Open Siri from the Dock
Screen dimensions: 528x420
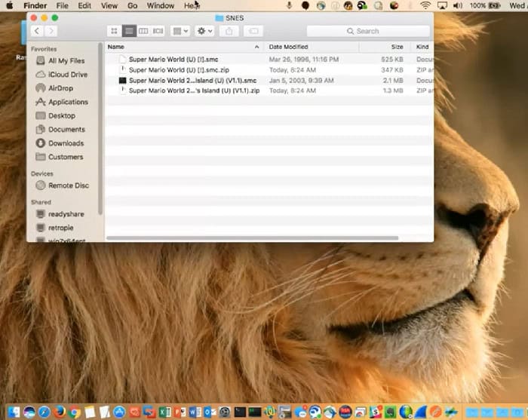29,412
